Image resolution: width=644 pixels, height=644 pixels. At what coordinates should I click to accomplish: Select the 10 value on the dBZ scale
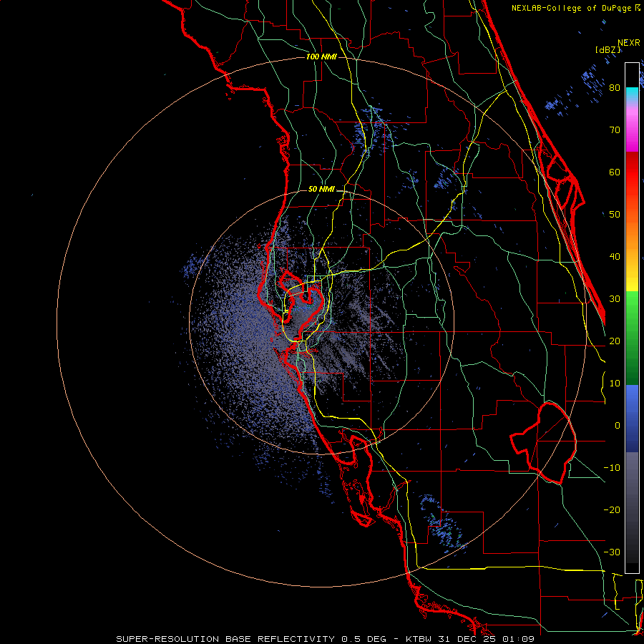[x=615, y=384]
